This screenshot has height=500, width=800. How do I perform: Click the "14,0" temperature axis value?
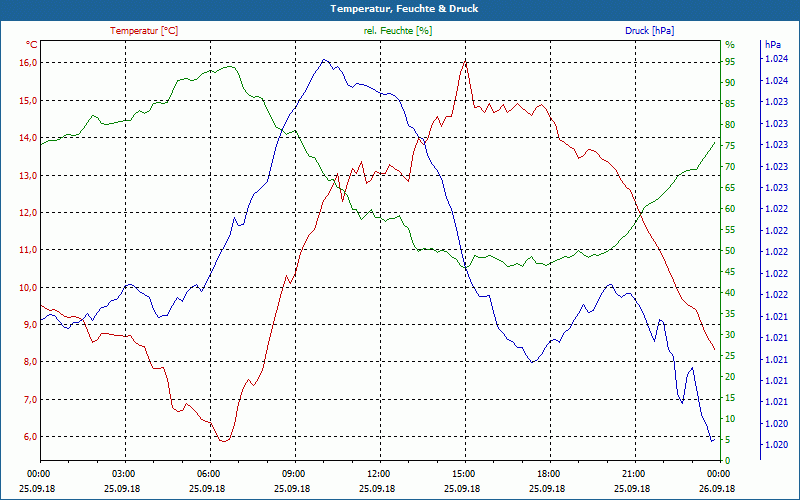tap(28, 138)
